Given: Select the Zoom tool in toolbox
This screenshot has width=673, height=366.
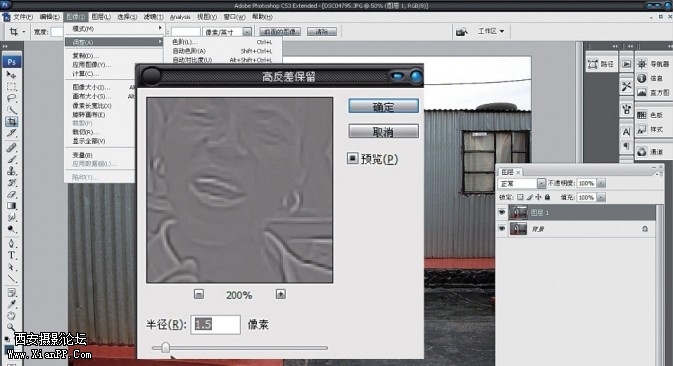Looking at the screenshot, I should (x=12, y=327).
